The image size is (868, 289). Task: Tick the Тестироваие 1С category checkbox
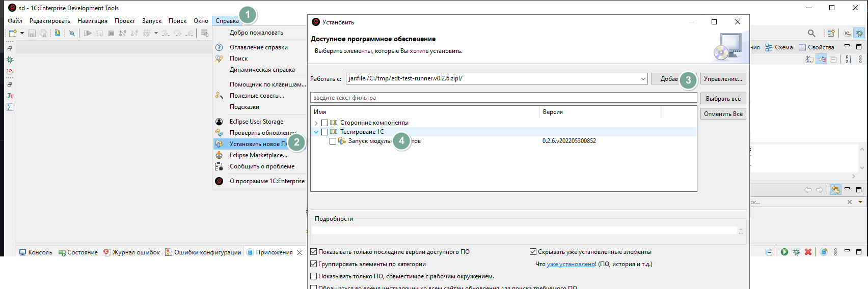tap(324, 132)
